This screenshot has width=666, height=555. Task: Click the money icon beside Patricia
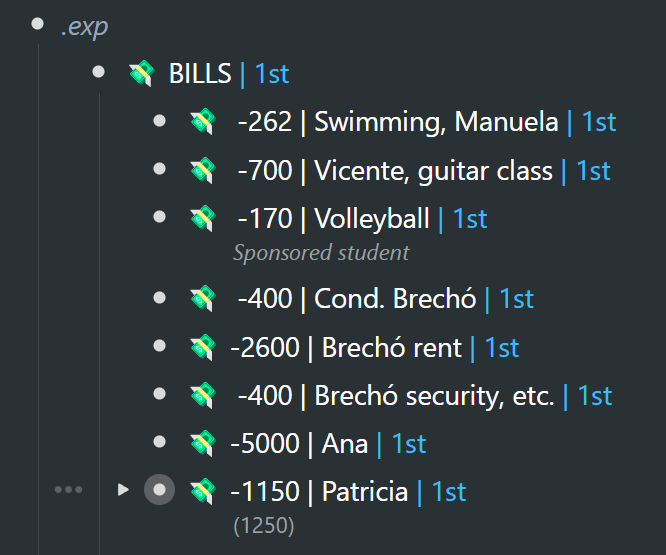[x=203, y=491]
